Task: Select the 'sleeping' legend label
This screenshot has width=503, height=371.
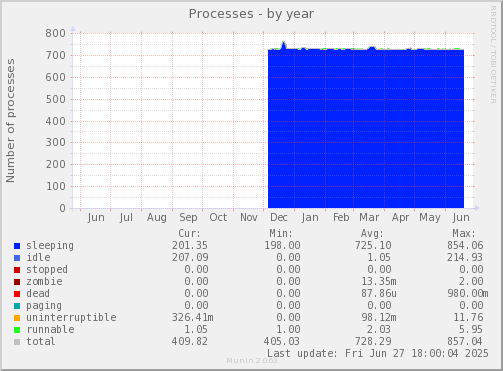Action: click(x=50, y=246)
